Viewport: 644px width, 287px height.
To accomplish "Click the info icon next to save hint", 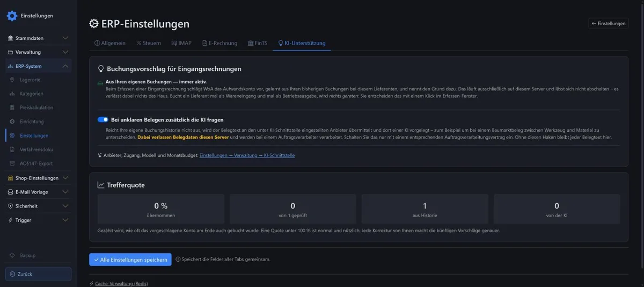I will (x=178, y=259).
